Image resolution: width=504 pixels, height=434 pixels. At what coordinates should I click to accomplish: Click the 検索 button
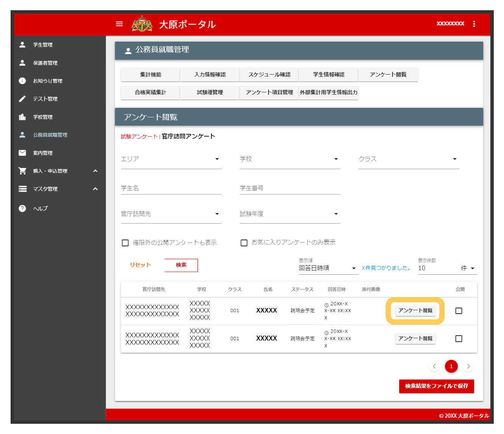[x=181, y=265]
